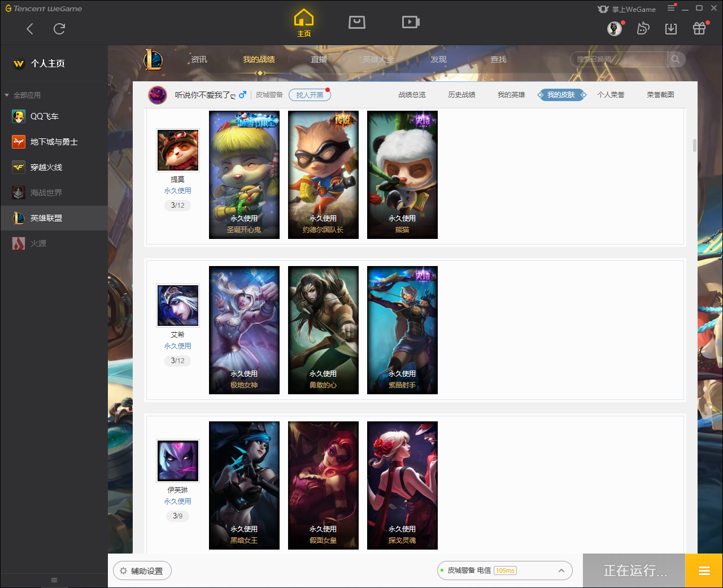
Task: Open the video playback icon in top bar
Action: click(411, 22)
